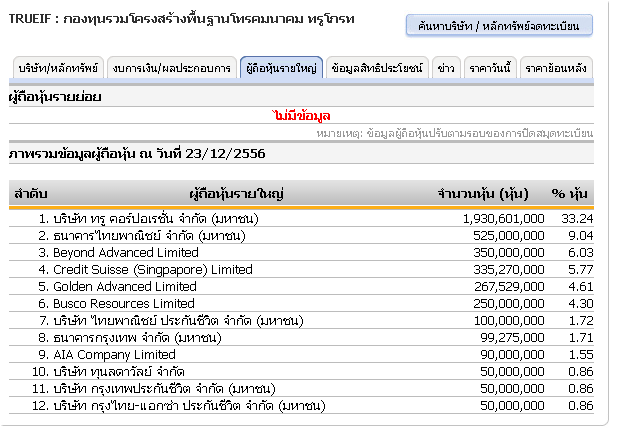This screenshot has height=434, width=618.
Task: Select the ผู้ถือหุ้นรายใหญ่ tab
Action: click(x=281, y=68)
